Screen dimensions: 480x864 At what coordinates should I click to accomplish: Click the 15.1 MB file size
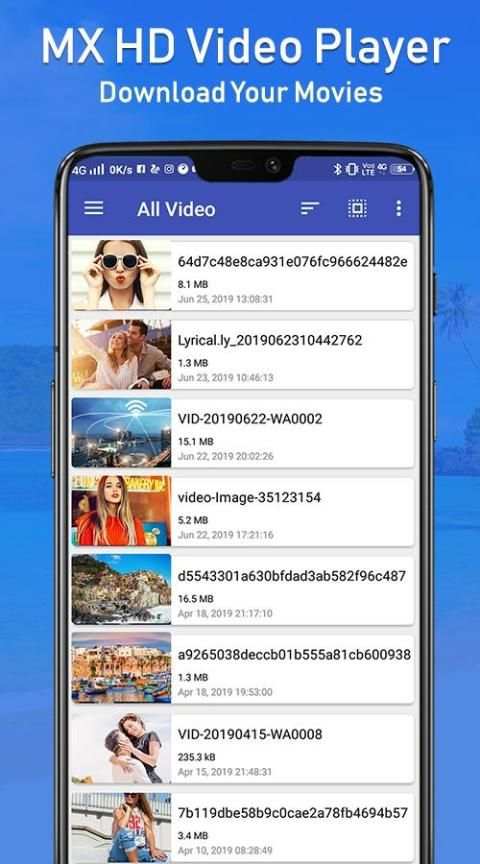tap(195, 442)
